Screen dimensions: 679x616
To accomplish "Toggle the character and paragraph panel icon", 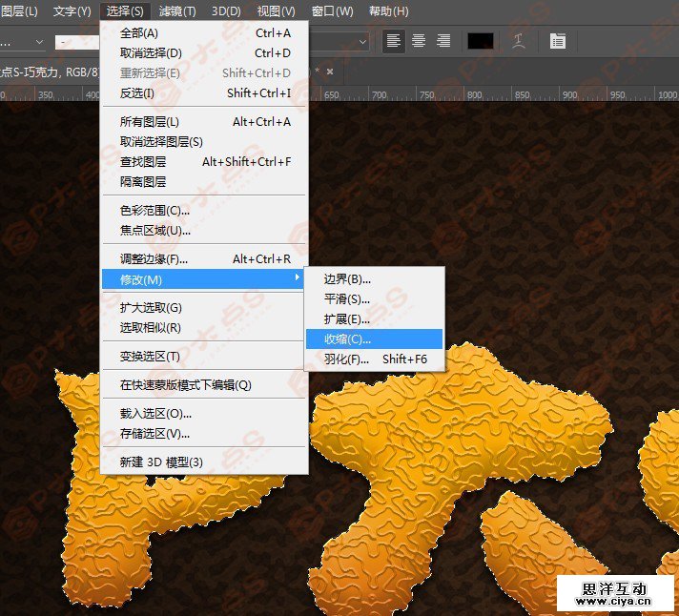I will click(558, 41).
